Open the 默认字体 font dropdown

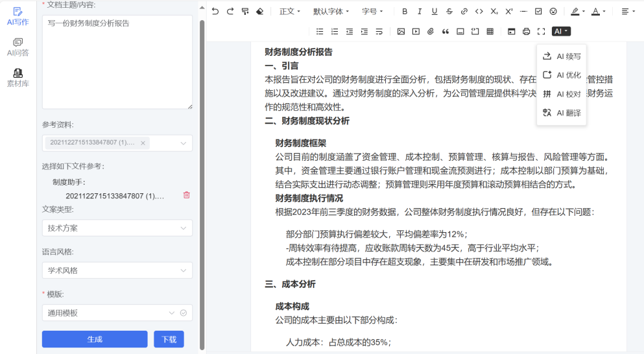[331, 11]
